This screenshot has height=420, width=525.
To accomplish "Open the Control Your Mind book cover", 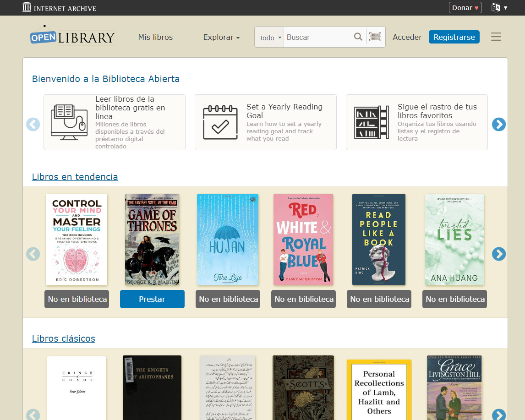I will pos(77,240).
